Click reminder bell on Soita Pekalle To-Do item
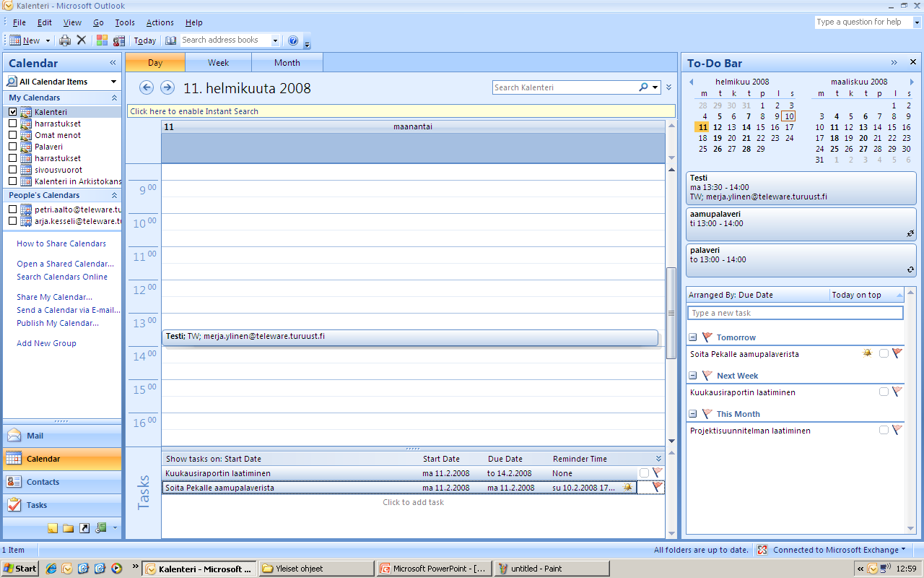 click(867, 353)
